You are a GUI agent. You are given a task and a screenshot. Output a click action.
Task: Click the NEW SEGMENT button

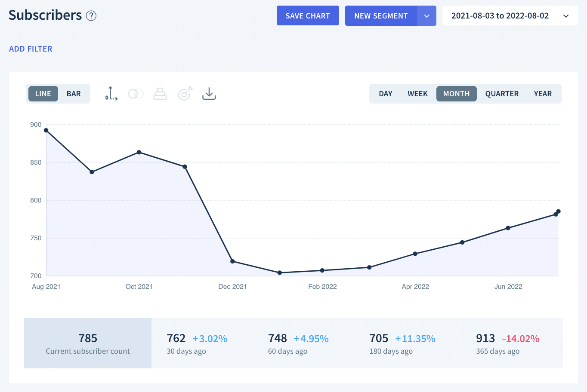point(381,16)
